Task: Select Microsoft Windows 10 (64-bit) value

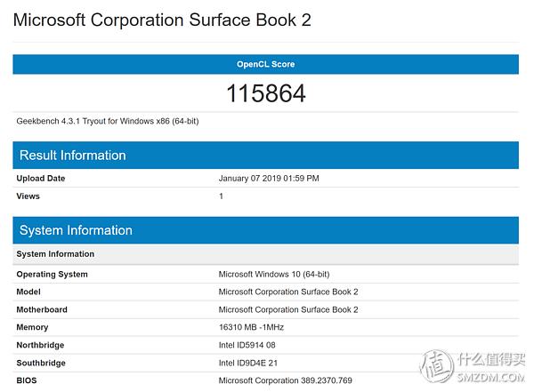Action: click(274, 275)
